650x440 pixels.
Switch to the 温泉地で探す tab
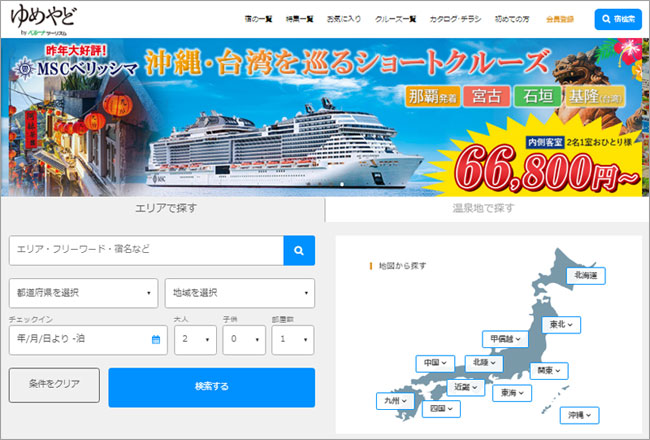[483, 209]
